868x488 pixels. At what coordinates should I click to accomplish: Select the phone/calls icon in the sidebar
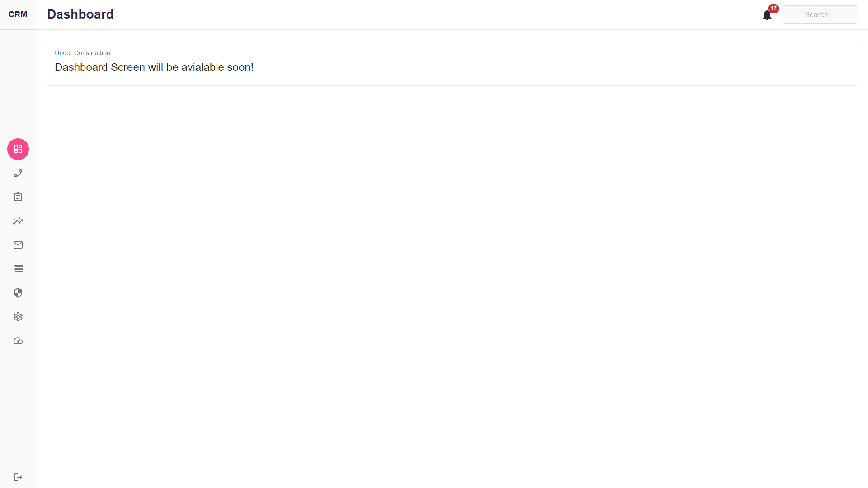18,173
